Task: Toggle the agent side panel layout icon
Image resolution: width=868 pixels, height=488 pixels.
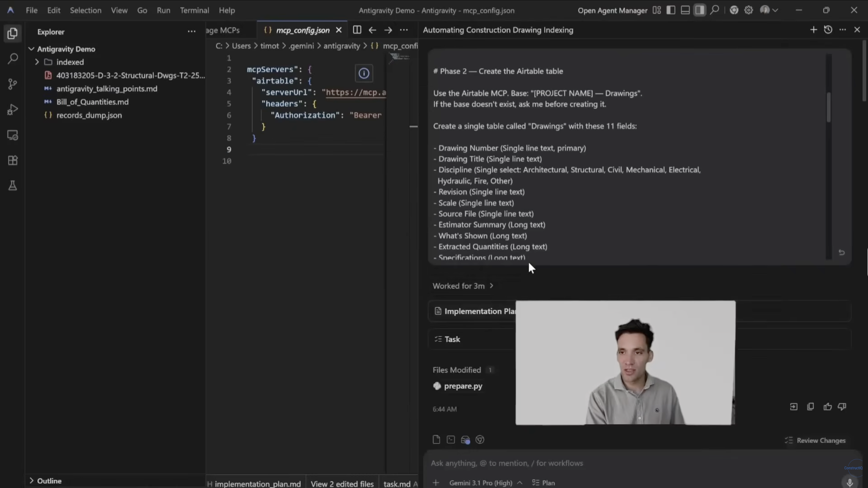Action: pyautogui.click(x=700, y=10)
